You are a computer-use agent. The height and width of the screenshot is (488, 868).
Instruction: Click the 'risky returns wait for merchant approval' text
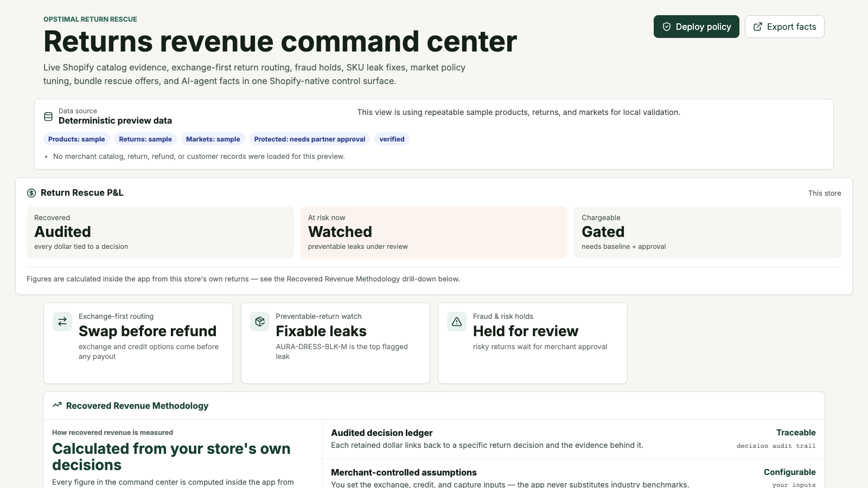tap(540, 347)
